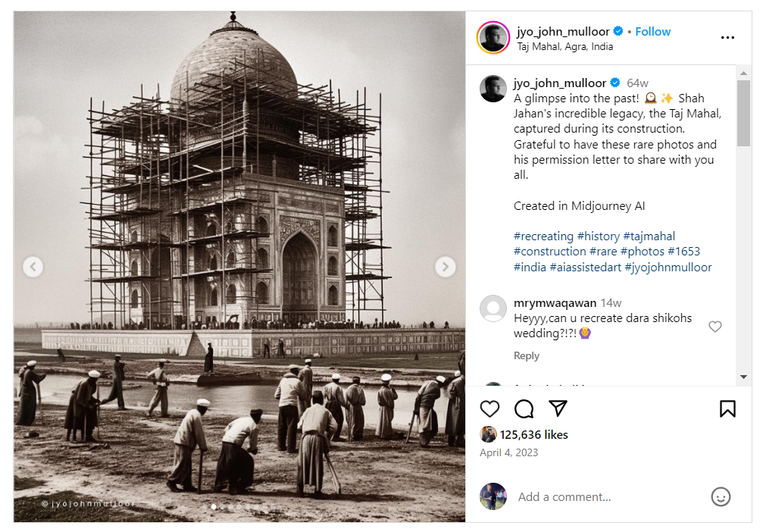
Task: Open #tajmahal hashtag
Action: coord(649,236)
